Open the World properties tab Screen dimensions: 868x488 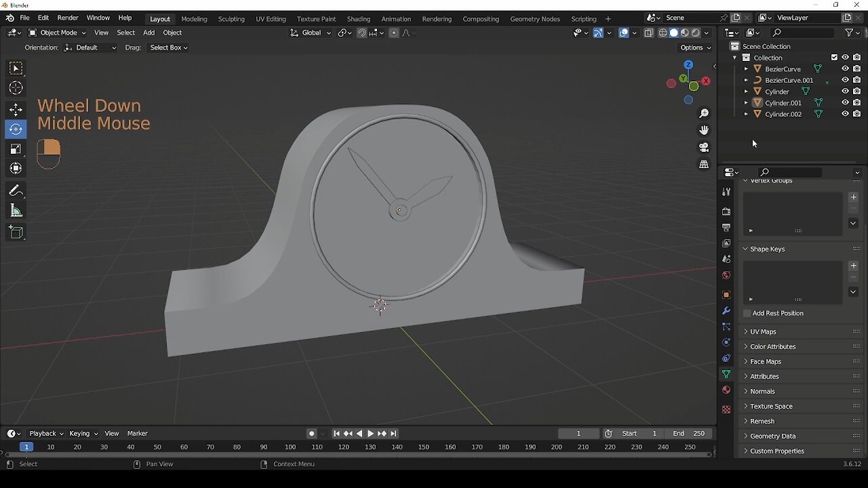726,275
